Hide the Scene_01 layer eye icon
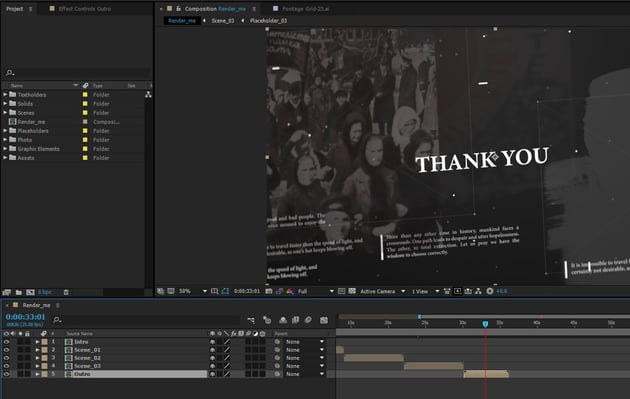This screenshot has height=399, width=630. (6, 350)
